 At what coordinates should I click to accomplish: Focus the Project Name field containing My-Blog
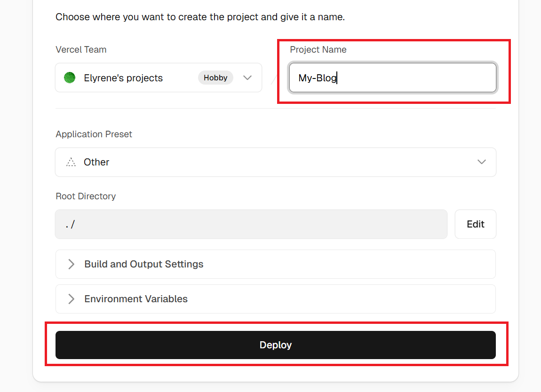click(x=392, y=78)
